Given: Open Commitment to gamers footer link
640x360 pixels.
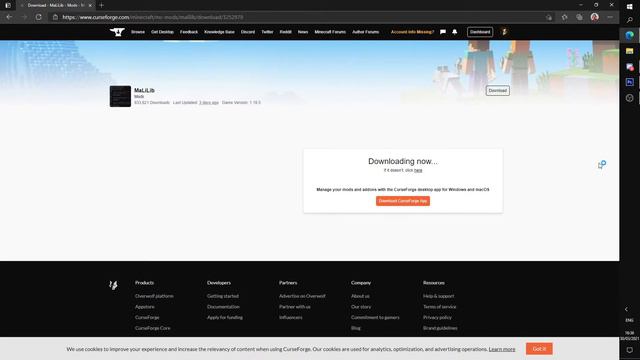Looking at the screenshot, I should click(375, 317).
